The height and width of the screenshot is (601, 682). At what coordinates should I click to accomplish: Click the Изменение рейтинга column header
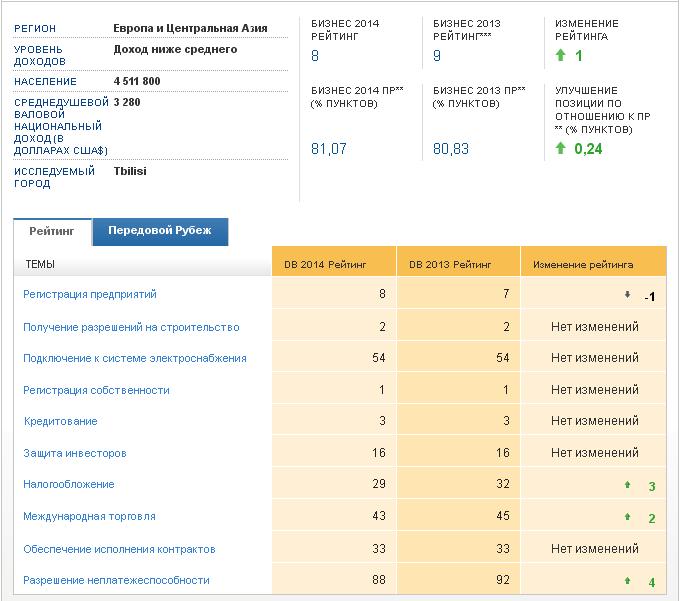pyautogui.click(x=583, y=265)
